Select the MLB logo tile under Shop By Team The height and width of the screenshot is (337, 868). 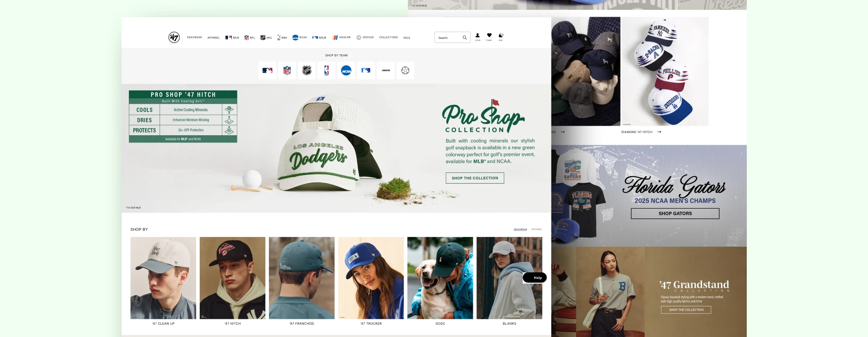pos(267,71)
